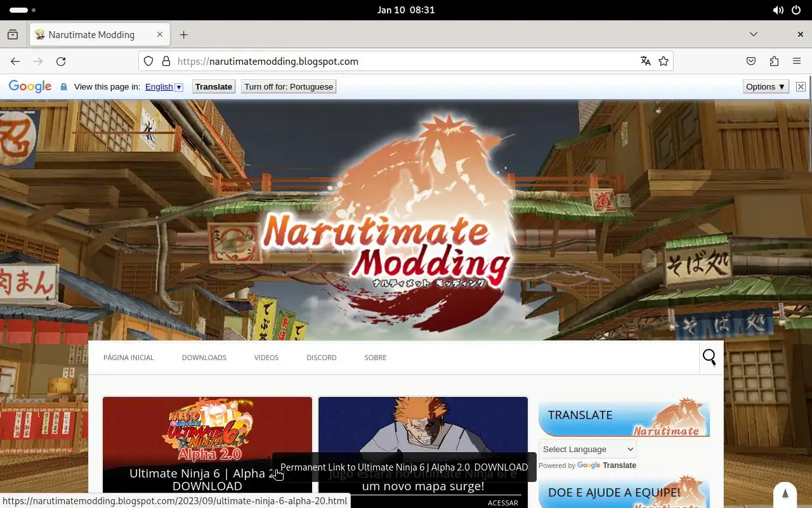Go to PÁGINA INICIAL menu item

[x=129, y=358]
